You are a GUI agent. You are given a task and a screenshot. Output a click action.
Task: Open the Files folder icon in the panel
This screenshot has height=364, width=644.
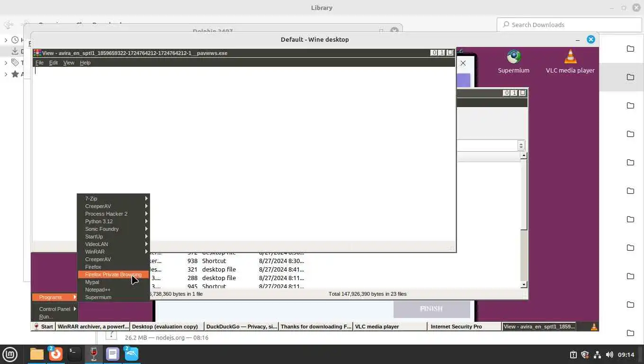click(36, 354)
